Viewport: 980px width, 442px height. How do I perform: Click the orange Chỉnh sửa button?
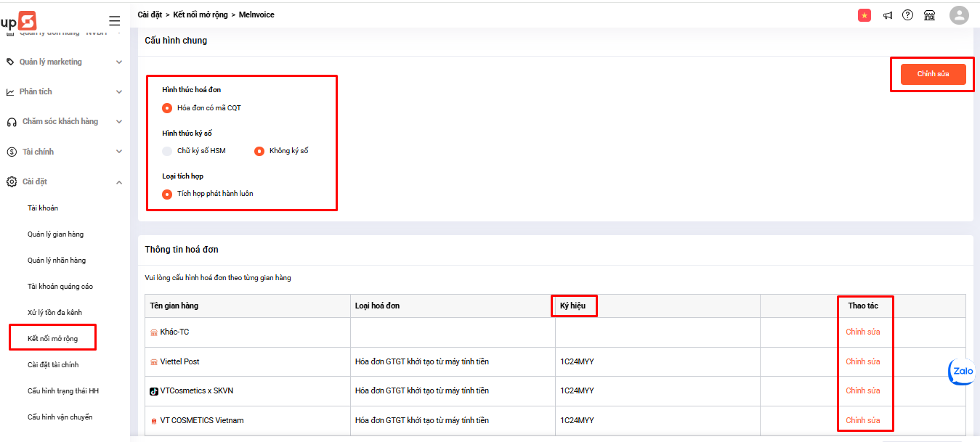[x=933, y=74]
